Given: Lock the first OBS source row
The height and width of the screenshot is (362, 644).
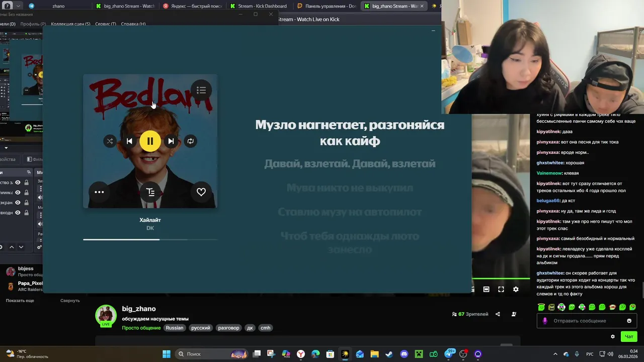Looking at the screenshot, I should [x=26, y=183].
